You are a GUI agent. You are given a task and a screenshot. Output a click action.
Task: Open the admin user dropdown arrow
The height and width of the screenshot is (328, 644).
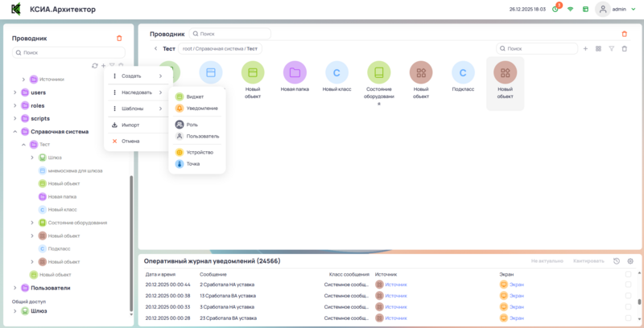634,10
